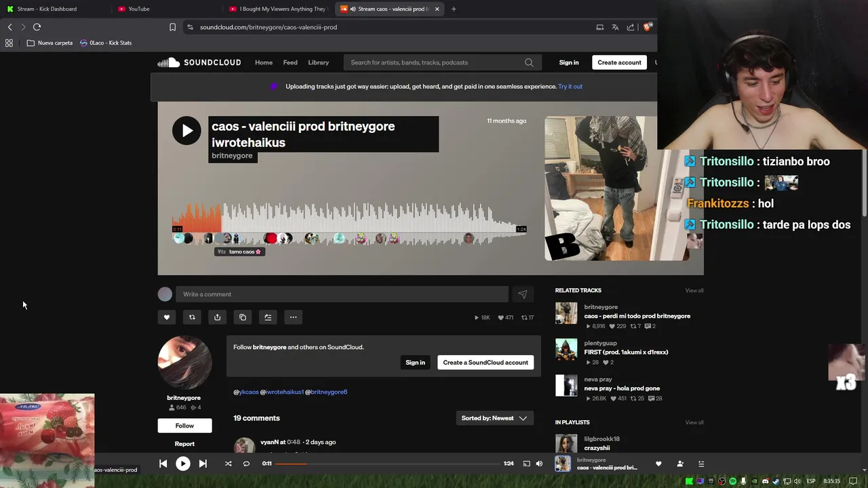Open the crazyshii playlist by lilgbrookk18

point(597,448)
